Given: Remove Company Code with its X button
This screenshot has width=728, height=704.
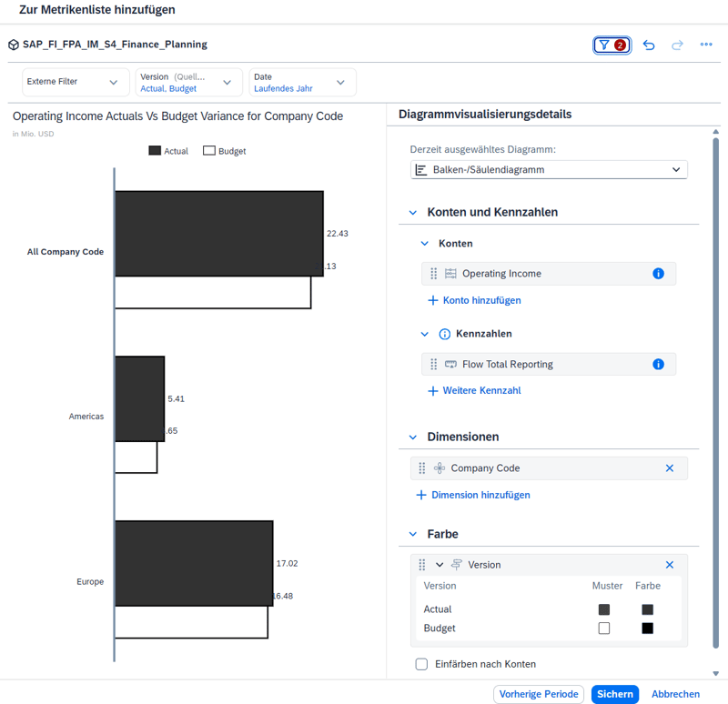Looking at the screenshot, I should (x=670, y=468).
